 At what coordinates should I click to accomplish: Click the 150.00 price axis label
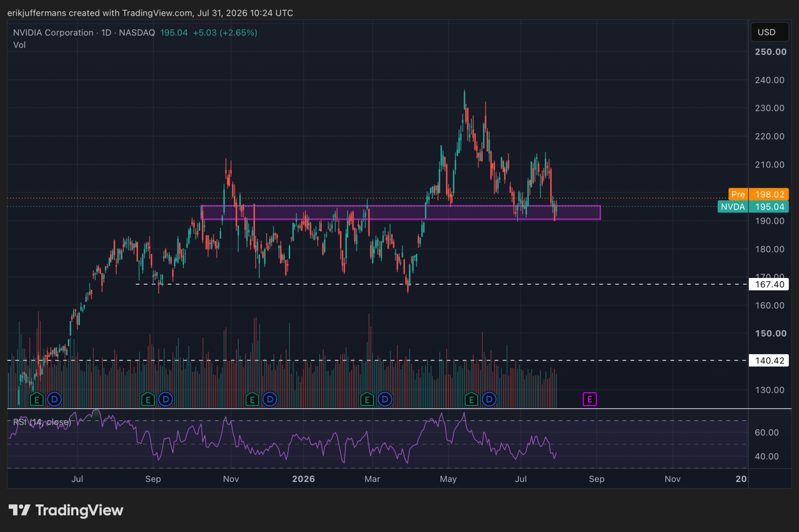[770, 333]
